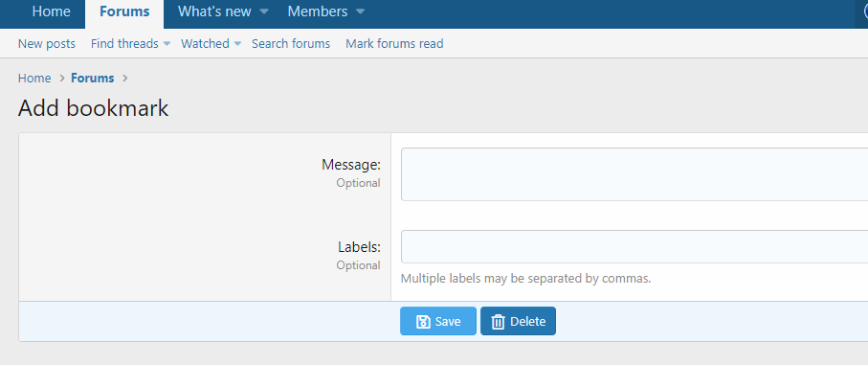Open the Find threads link
868x365 pixels.
(124, 44)
